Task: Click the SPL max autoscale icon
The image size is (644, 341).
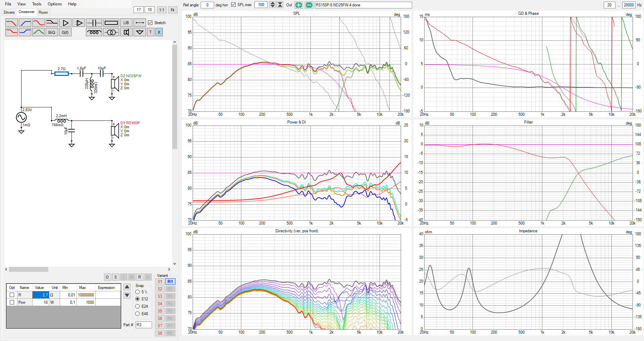Action: pyautogui.click(x=280, y=5)
